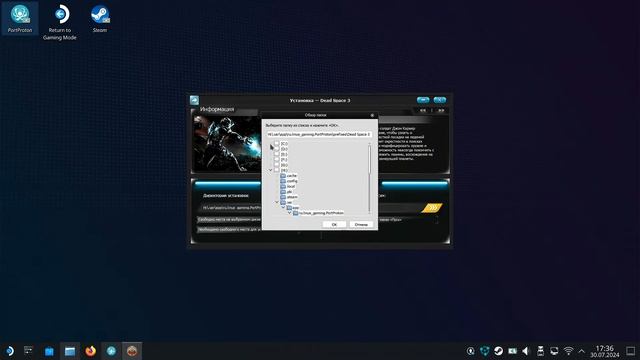The height and width of the screenshot is (360, 640).
Task: Close the Dead Space 3 installer window
Action: 440,100
